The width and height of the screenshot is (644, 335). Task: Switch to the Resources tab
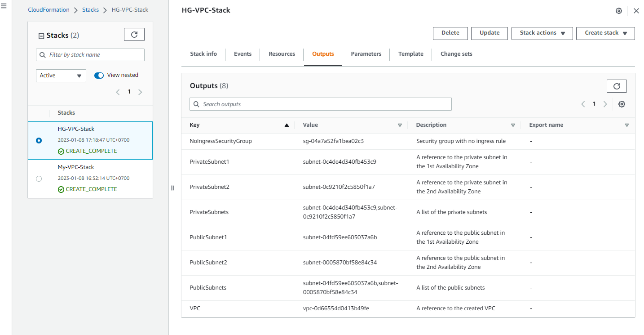[282, 54]
